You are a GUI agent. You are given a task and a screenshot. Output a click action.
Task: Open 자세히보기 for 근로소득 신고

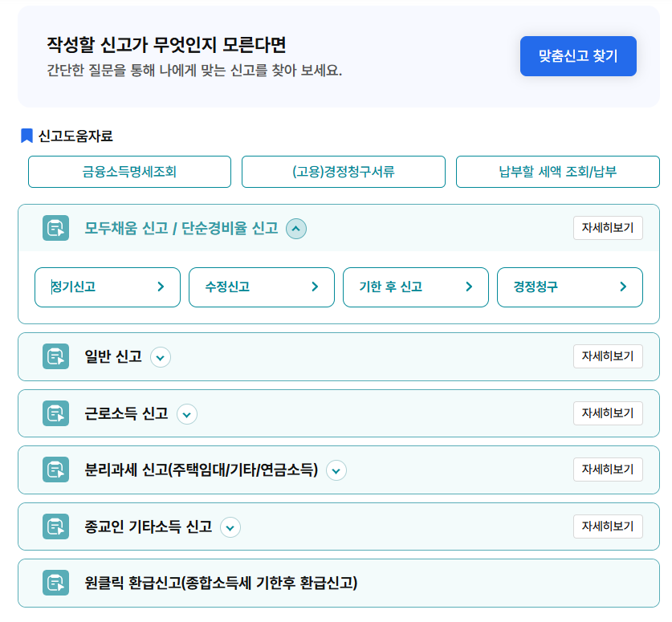click(x=608, y=413)
